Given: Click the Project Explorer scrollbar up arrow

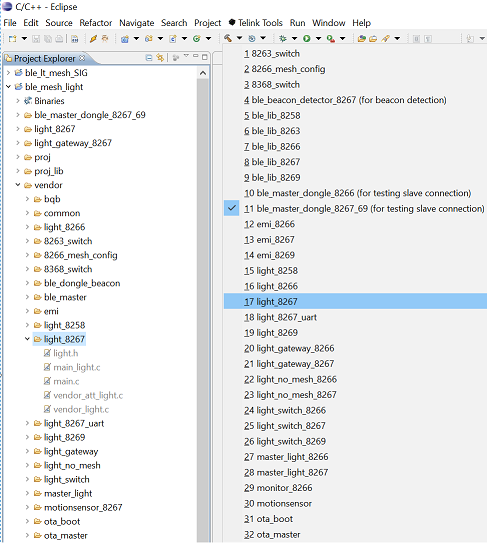Looking at the screenshot, I should 203,73.
